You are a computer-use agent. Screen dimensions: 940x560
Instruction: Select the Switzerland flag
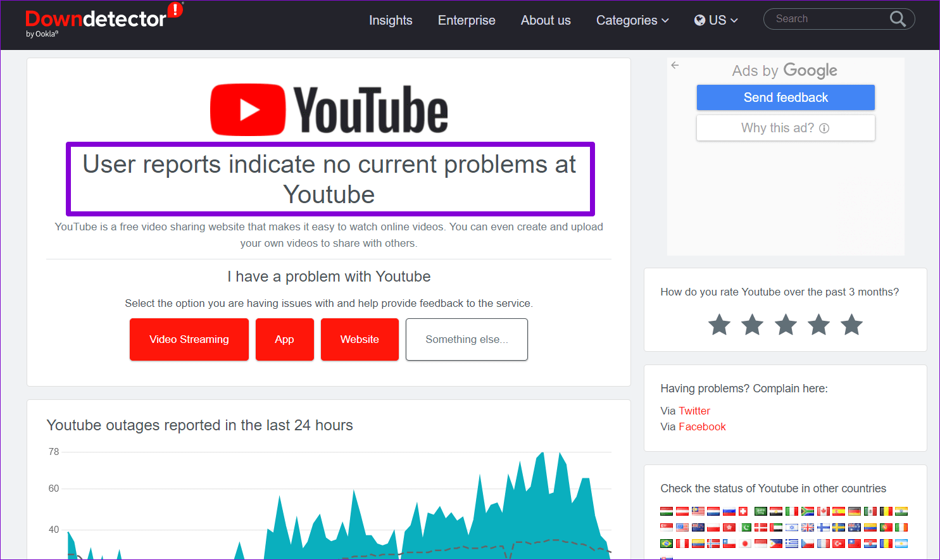click(743, 511)
